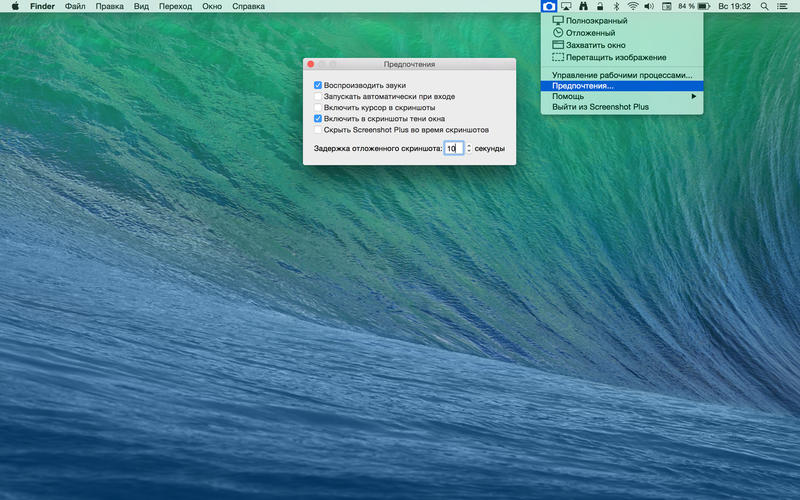This screenshot has width=800, height=500.
Task: Open the Bluetooth status icon
Action: coord(616,6)
